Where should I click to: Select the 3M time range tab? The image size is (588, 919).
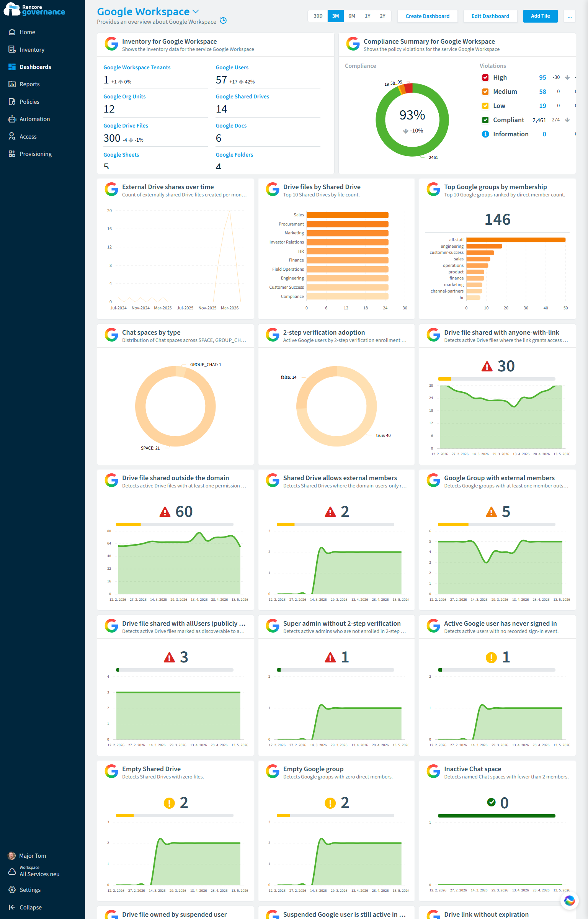click(x=335, y=16)
